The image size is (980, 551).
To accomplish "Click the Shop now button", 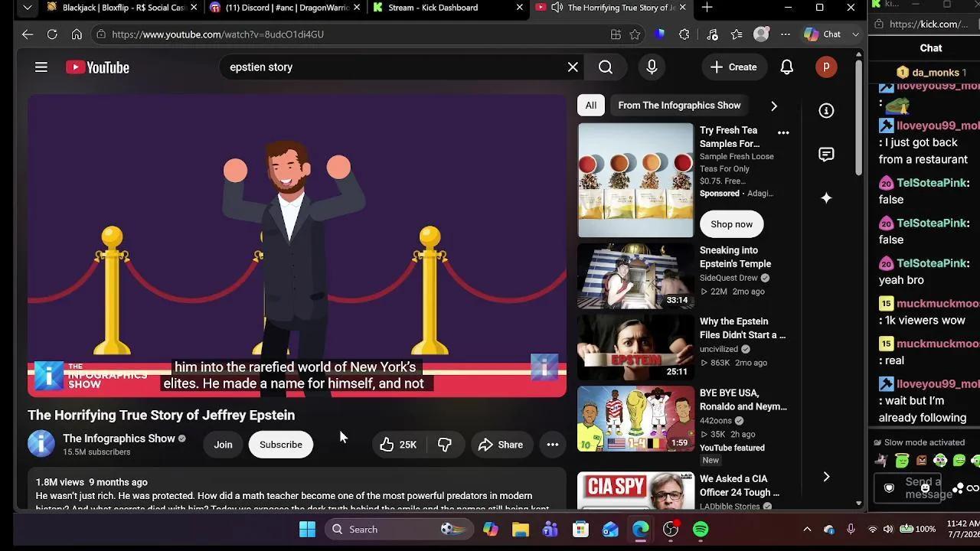I will pyautogui.click(x=731, y=224).
